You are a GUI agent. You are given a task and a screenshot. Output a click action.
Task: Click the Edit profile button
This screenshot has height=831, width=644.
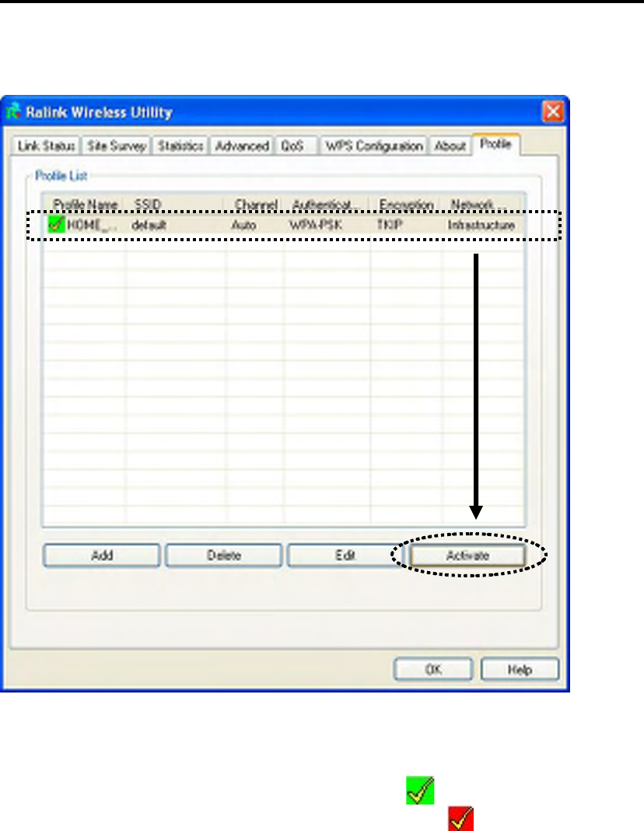tap(345, 556)
